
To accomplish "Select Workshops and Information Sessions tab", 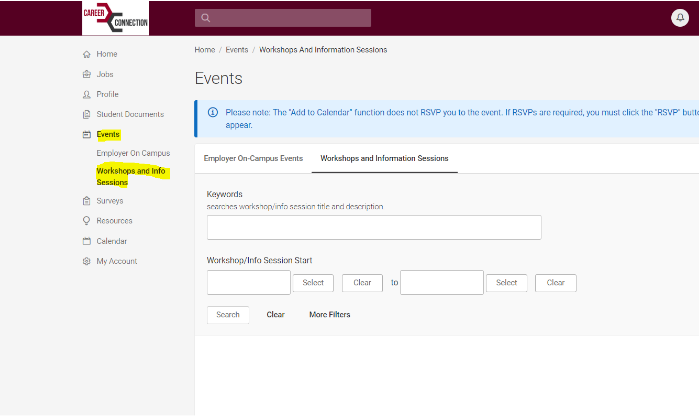I will [384, 158].
